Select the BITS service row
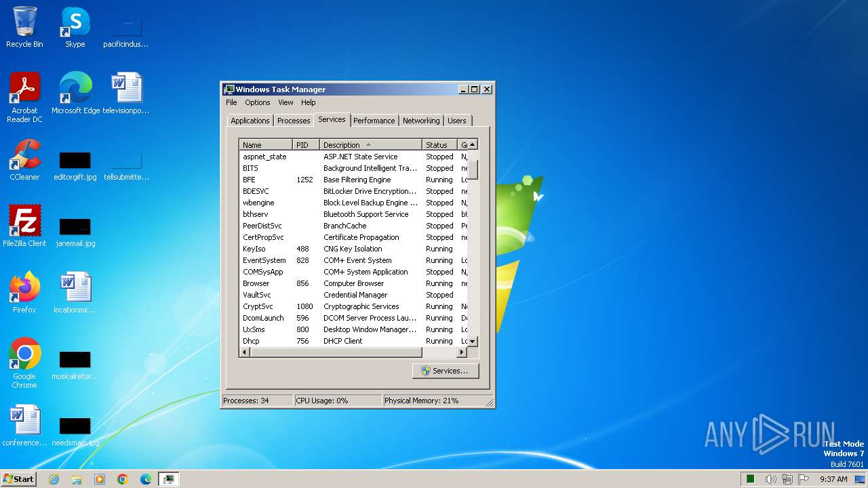This screenshot has width=868, height=488. coord(353,168)
